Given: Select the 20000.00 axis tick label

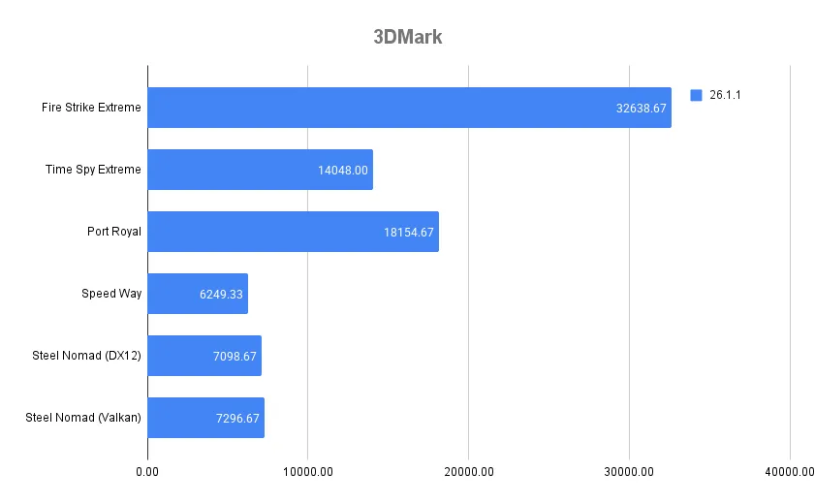Looking at the screenshot, I should click(x=468, y=471).
